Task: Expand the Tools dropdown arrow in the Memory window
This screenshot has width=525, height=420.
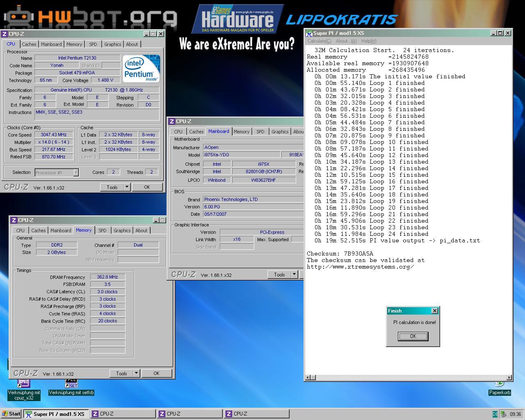Action: (137, 374)
